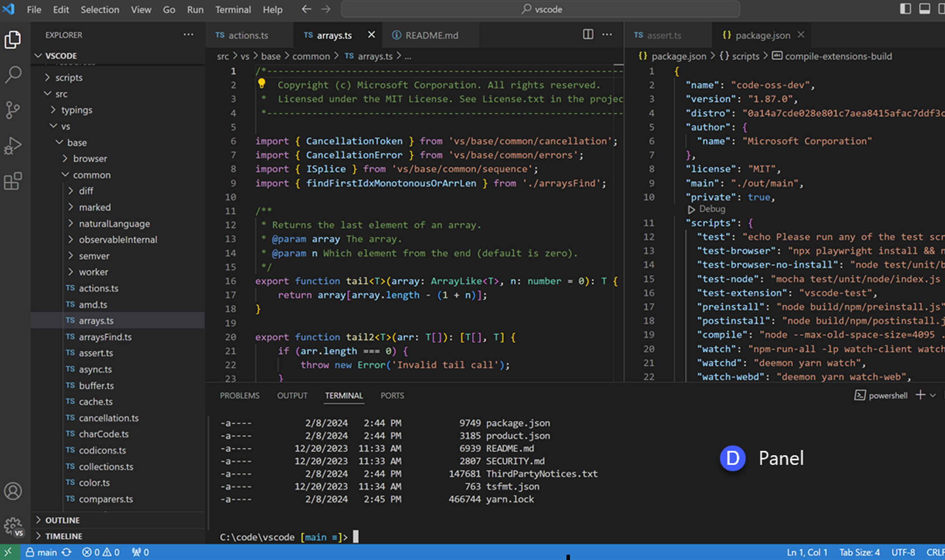Expand the typings folder
Viewport: 945px width, 560px height.
[x=117, y=110]
